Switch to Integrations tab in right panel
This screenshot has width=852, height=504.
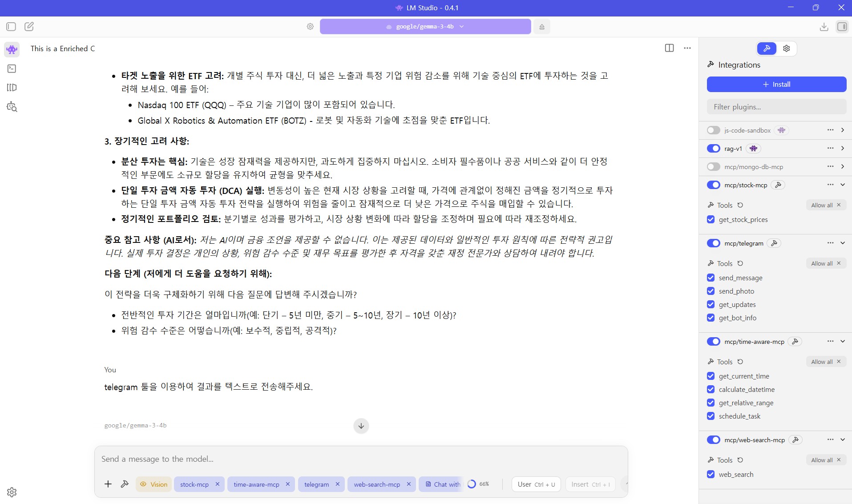pyautogui.click(x=767, y=48)
